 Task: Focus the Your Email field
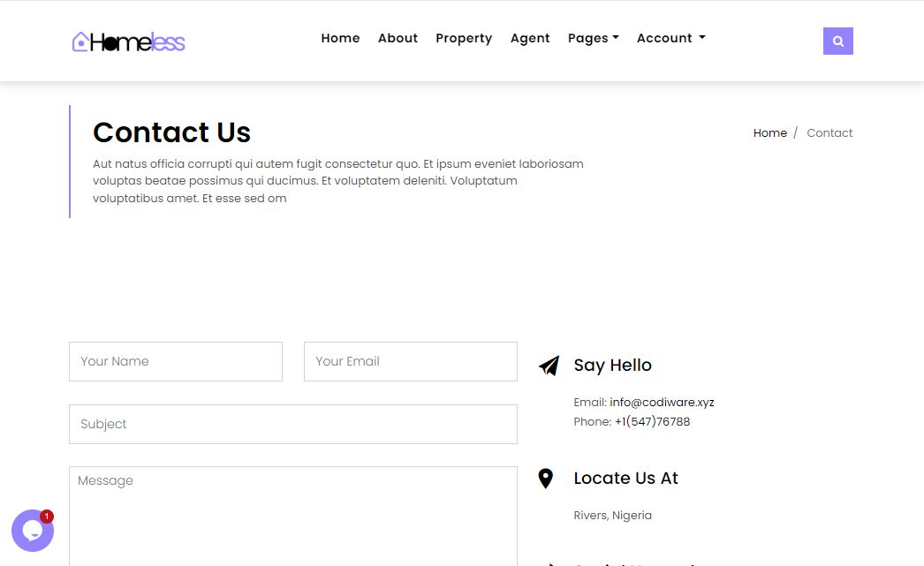point(411,362)
